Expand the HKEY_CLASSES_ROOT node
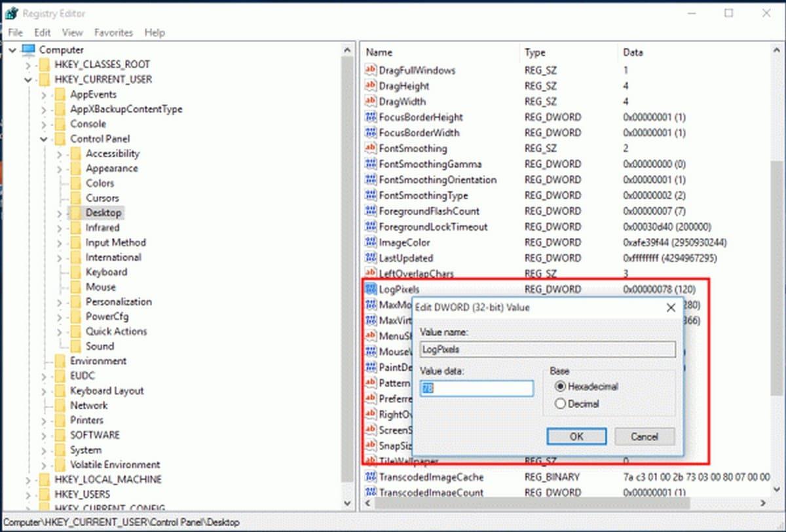Image resolution: width=786 pixels, height=532 pixels. [x=28, y=65]
